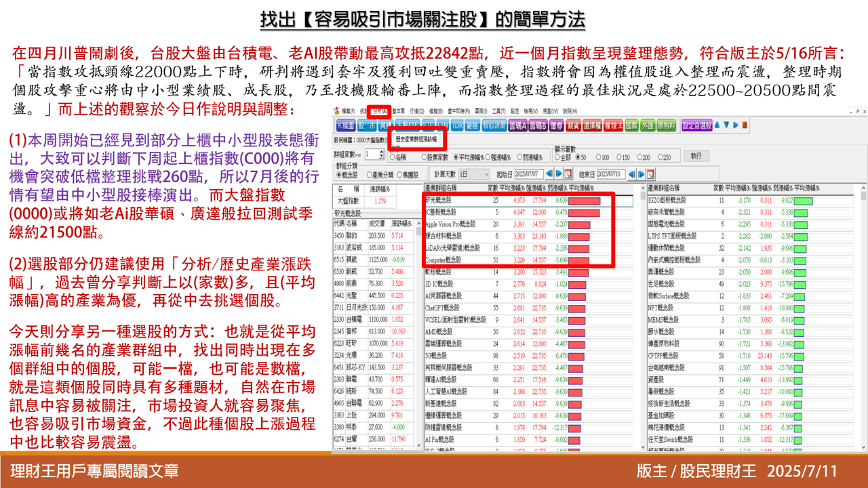Click the 群組家數 spinner arrows

click(x=382, y=155)
